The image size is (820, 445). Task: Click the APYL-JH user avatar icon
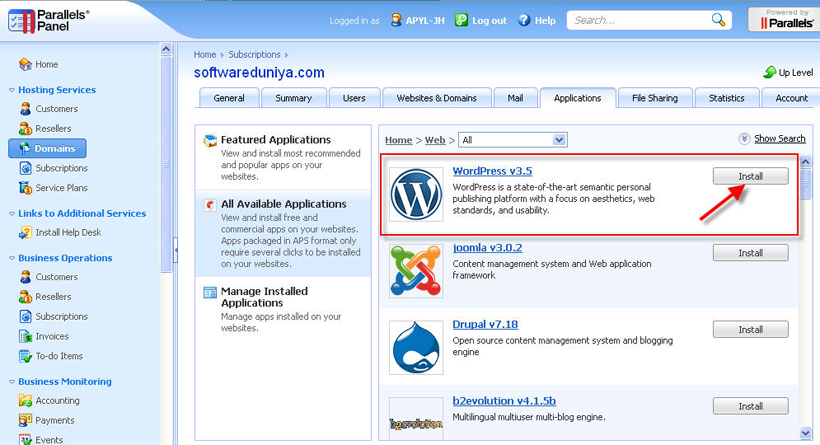point(396,20)
